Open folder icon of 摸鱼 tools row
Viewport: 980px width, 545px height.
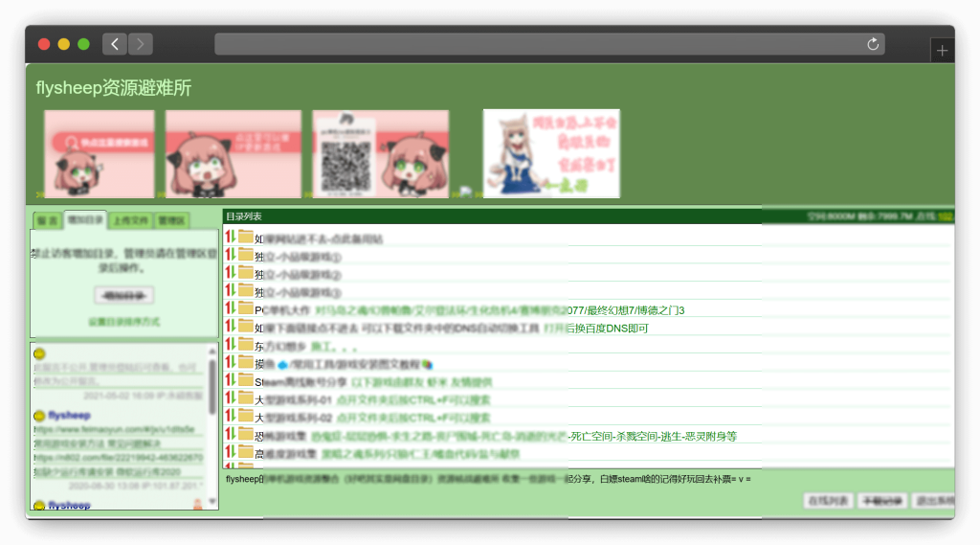[246, 362]
